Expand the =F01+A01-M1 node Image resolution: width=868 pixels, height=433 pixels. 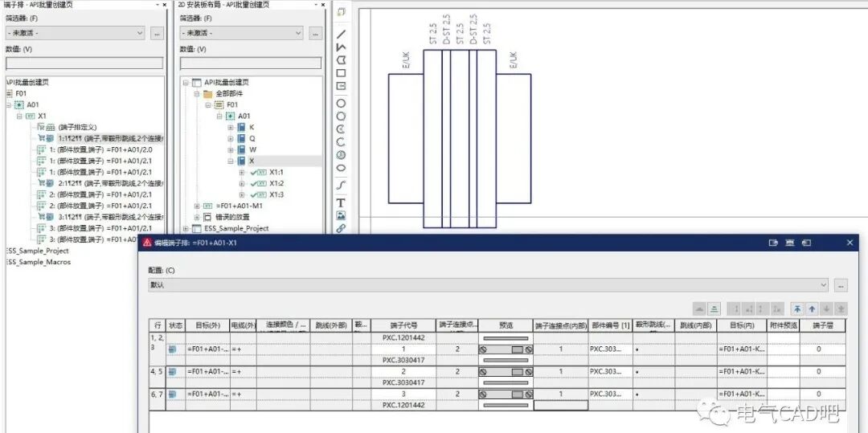(197, 206)
